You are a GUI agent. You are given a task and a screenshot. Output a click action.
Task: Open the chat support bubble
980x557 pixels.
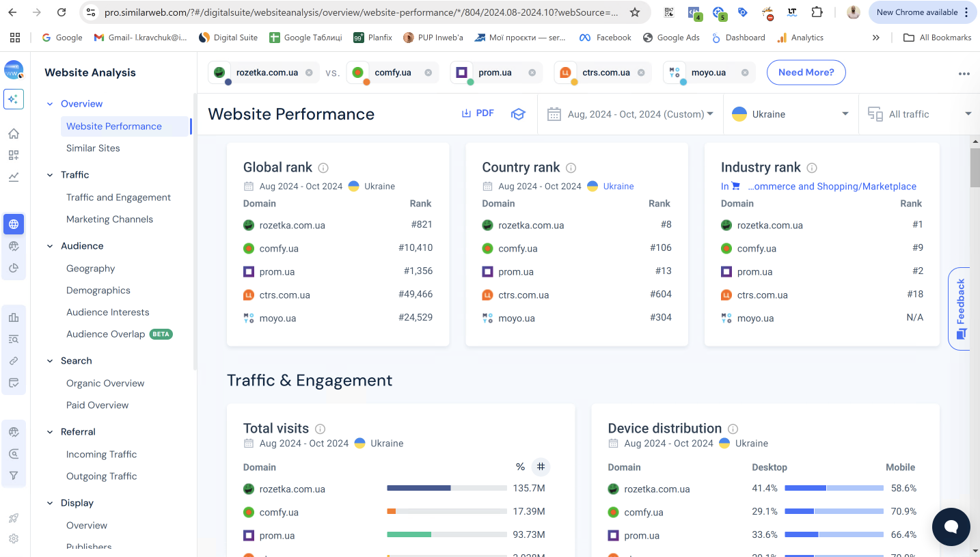951,527
